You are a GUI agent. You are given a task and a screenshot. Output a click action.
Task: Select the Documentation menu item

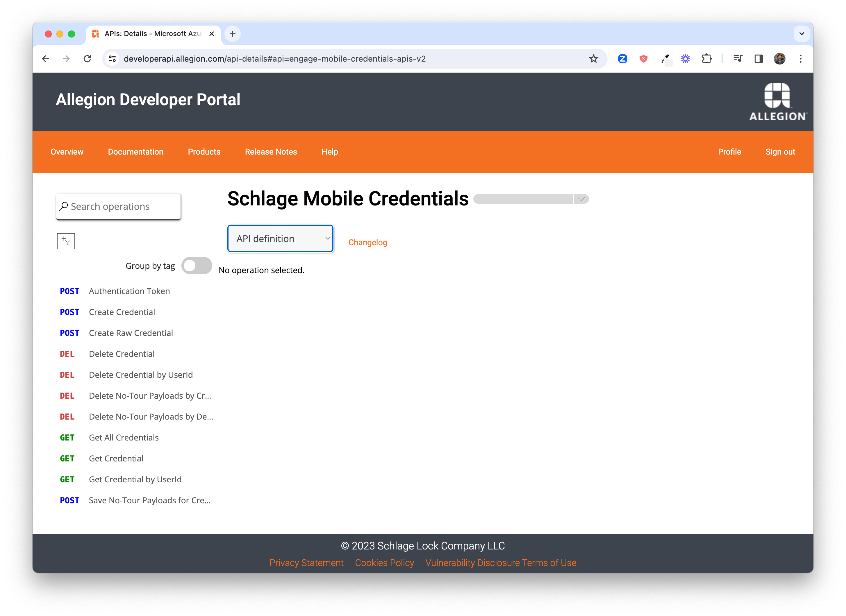point(135,152)
